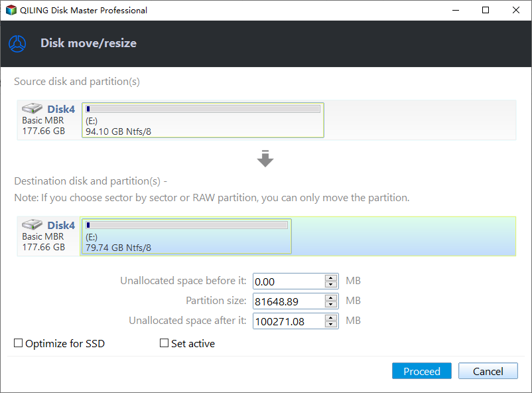Select destination partition E: 79.74 GB
The height and width of the screenshot is (393, 532).
pos(186,236)
